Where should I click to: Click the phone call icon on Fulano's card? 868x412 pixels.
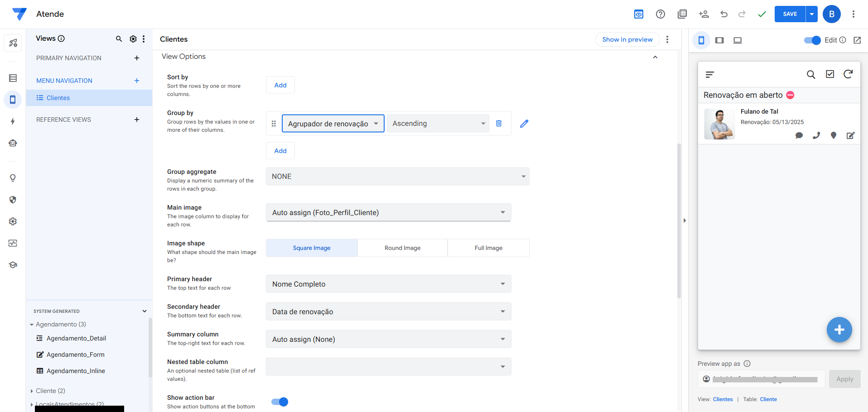pyautogui.click(x=816, y=135)
